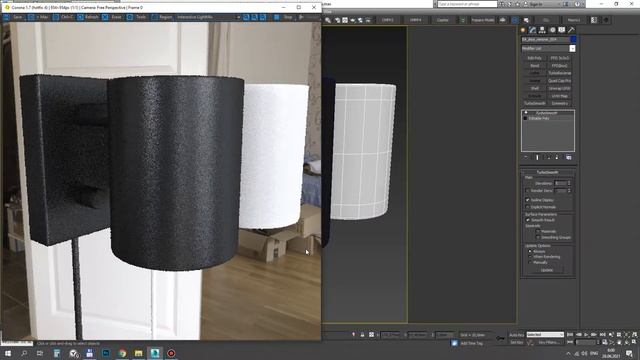Toggle the Explicit Normals checkbox
Viewport: 640px width, 360px height.
click(x=527, y=207)
